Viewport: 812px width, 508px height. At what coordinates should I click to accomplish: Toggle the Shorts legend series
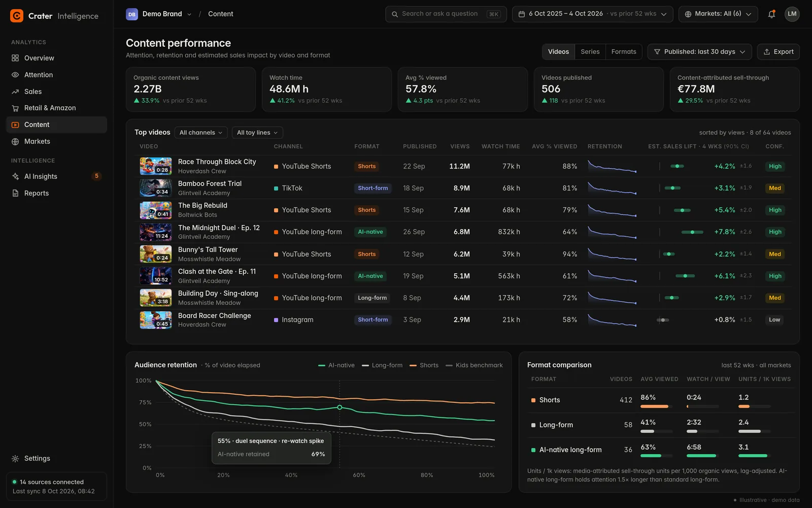tap(424, 365)
